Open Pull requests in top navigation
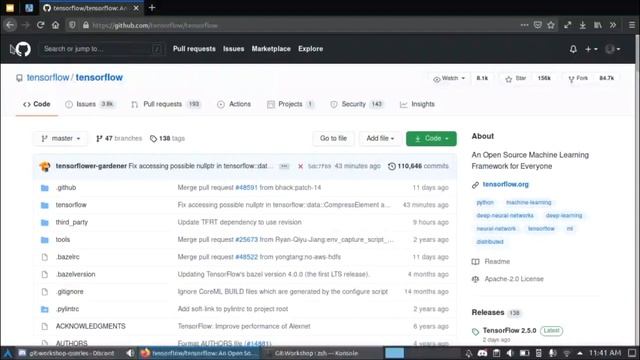Image resolution: width=640 pixels, height=360 pixels. point(194,49)
